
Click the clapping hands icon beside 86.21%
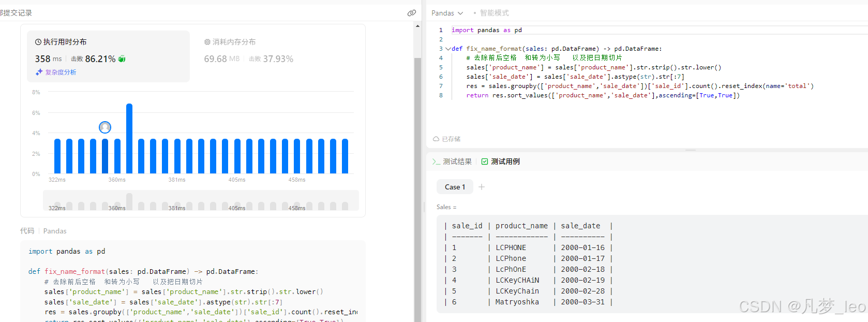point(122,59)
